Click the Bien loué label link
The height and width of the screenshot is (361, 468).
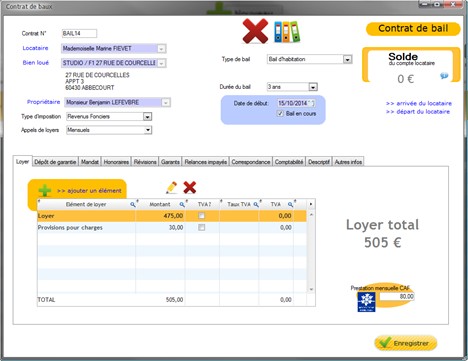pos(36,63)
